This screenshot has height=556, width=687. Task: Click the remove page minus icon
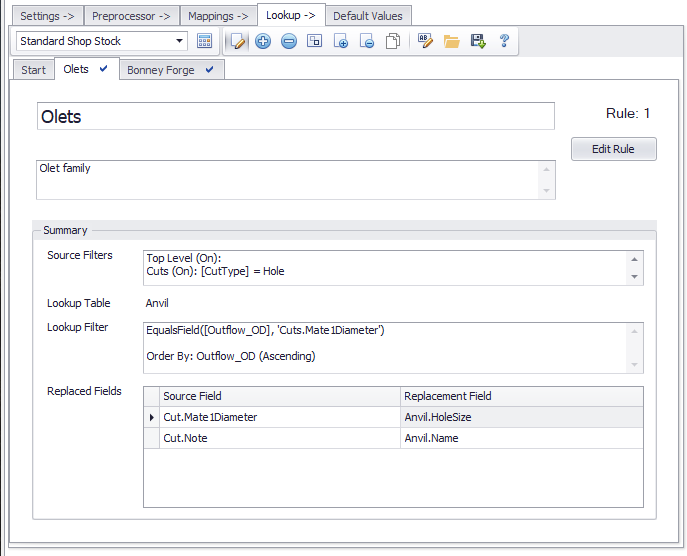(366, 41)
